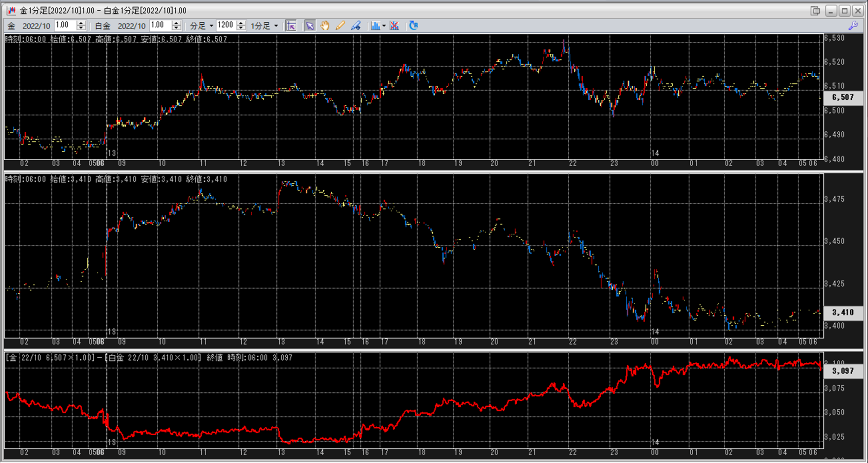Click the bar chart indicator icon
Image resolution: width=868 pixels, height=463 pixels.
[375, 26]
